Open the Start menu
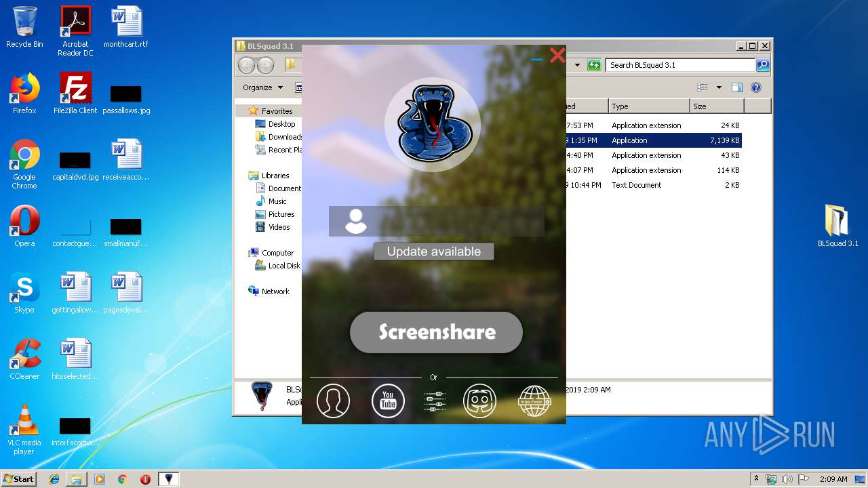Image resolution: width=868 pixels, height=488 pixels. click(x=19, y=479)
